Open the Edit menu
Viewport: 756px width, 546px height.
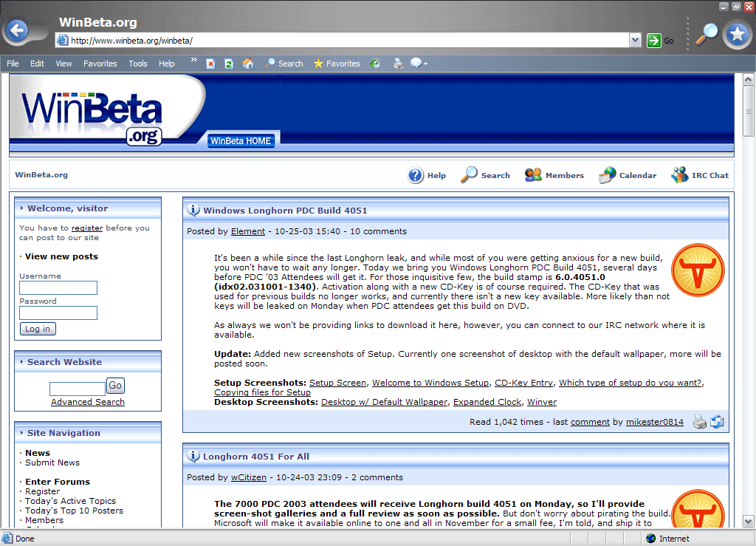tap(37, 64)
